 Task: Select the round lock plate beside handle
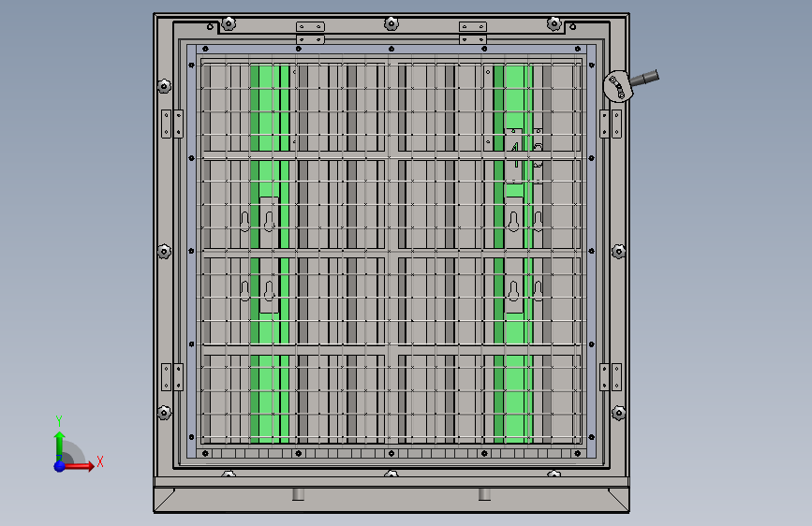[x=618, y=86]
